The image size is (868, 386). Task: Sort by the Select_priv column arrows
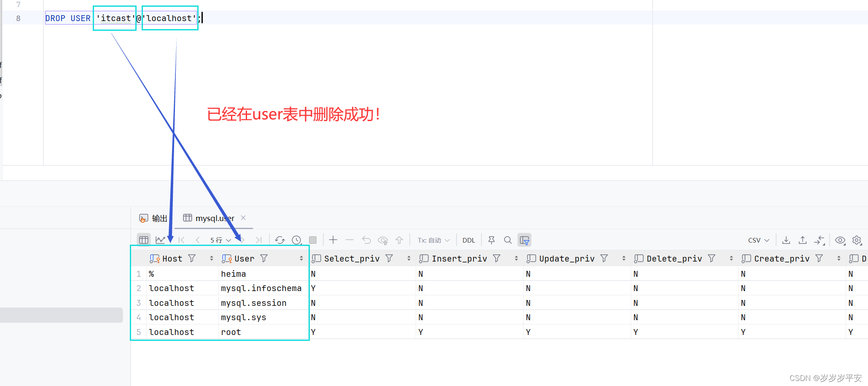tap(409, 258)
